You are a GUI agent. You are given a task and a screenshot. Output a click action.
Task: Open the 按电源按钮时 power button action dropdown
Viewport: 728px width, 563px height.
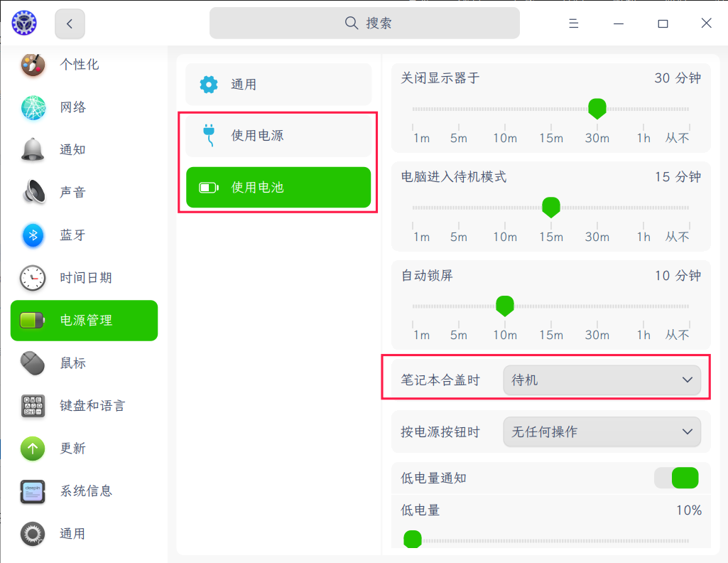point(602,431)
